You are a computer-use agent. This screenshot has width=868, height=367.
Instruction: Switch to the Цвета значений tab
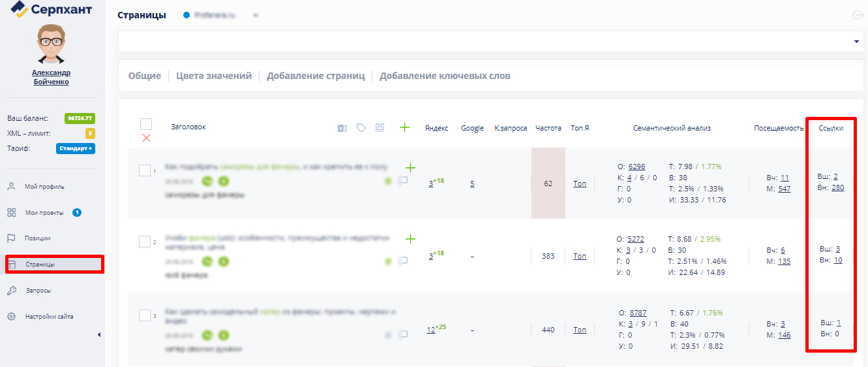coord(214,76)
